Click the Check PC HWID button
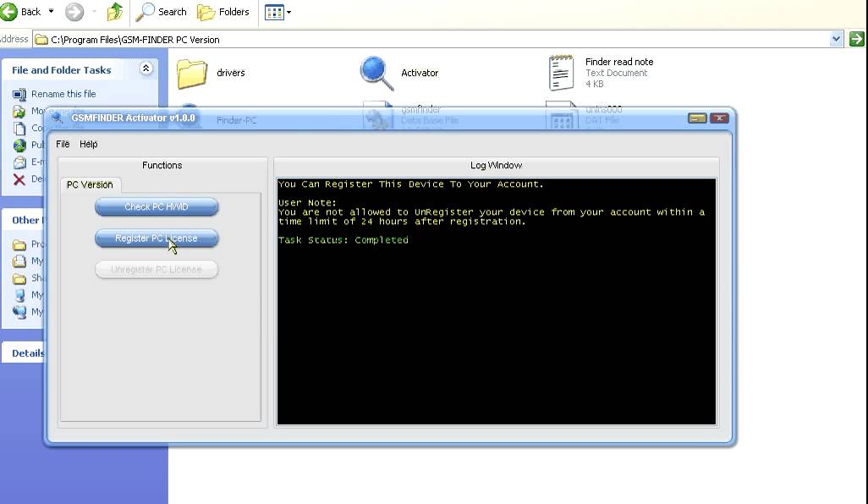 pos(157,207)
